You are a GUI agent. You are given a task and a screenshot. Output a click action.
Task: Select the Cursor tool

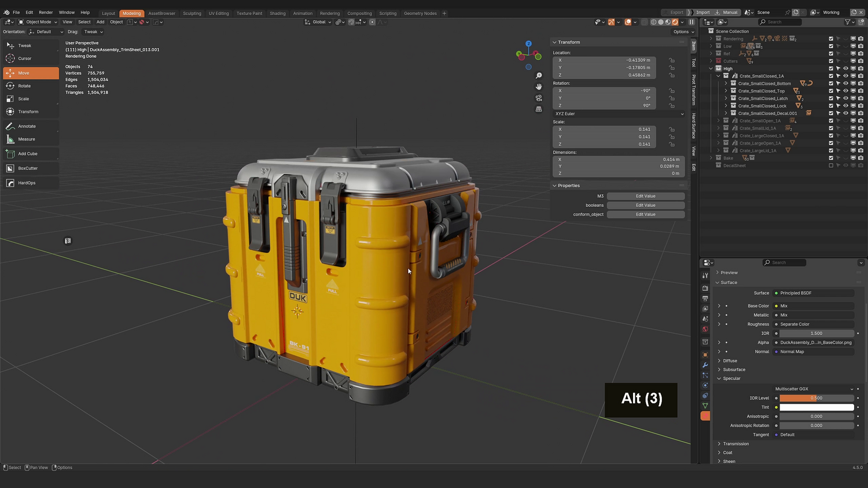pos(31,58)
